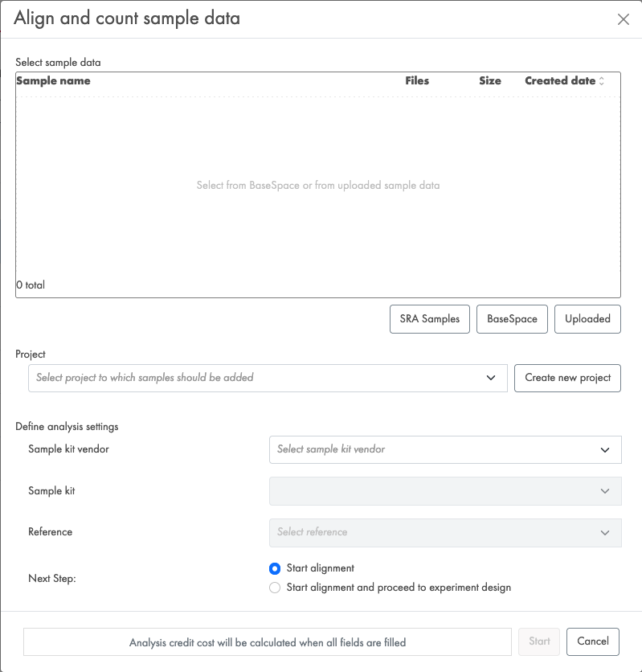This screenshot has width=642, height=672.
Task: Click the 'Define analysis settings' heading
Action: pos(67,427)
